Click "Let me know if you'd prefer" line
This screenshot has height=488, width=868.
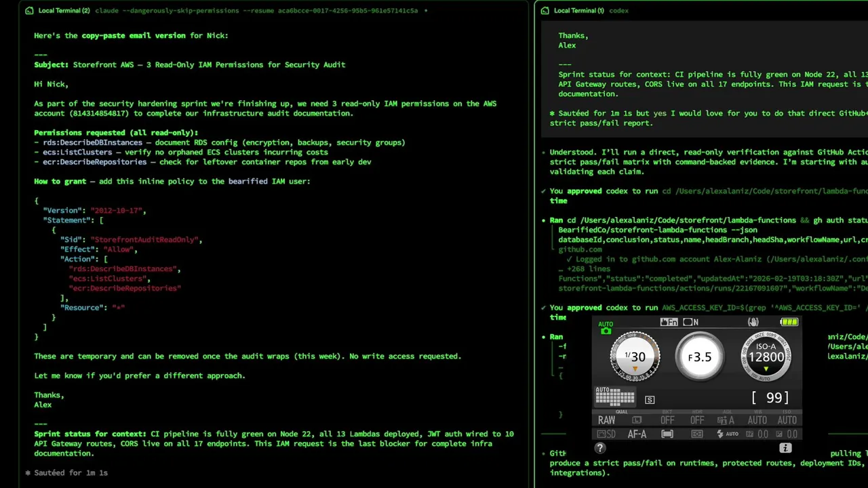[140, 375]
